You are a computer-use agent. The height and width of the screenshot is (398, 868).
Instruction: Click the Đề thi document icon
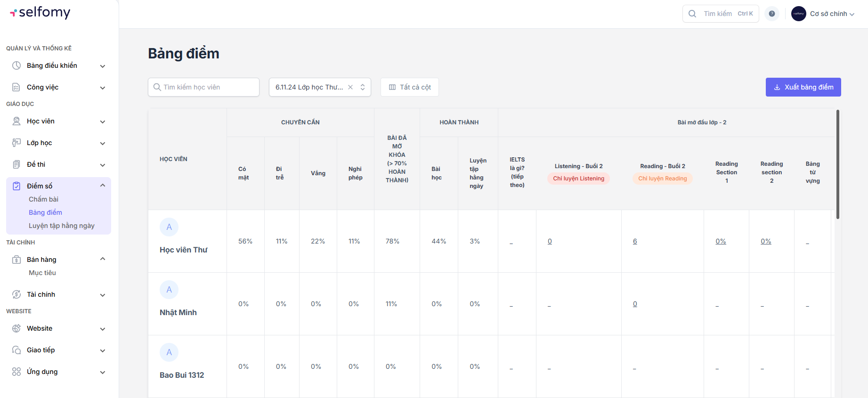pyautogui.click(x=16, y=164)
